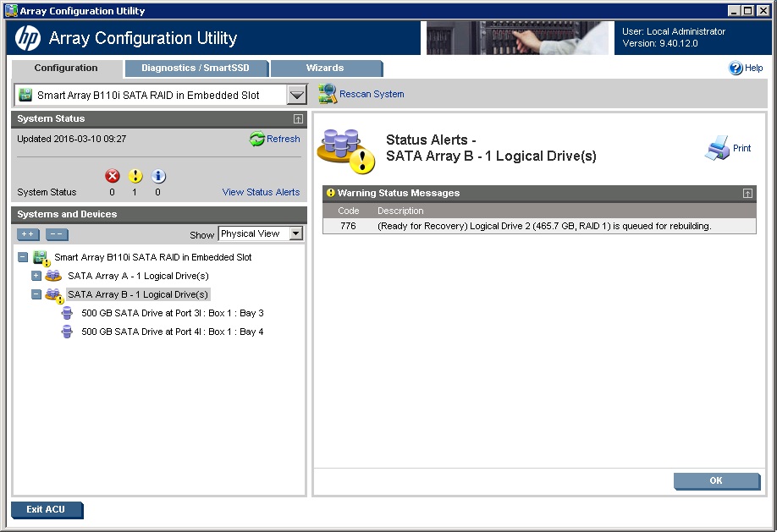This screenshot has width=777, height=532.
Task: Click the controller icon in the dropdown
Action: click(25, 95)
